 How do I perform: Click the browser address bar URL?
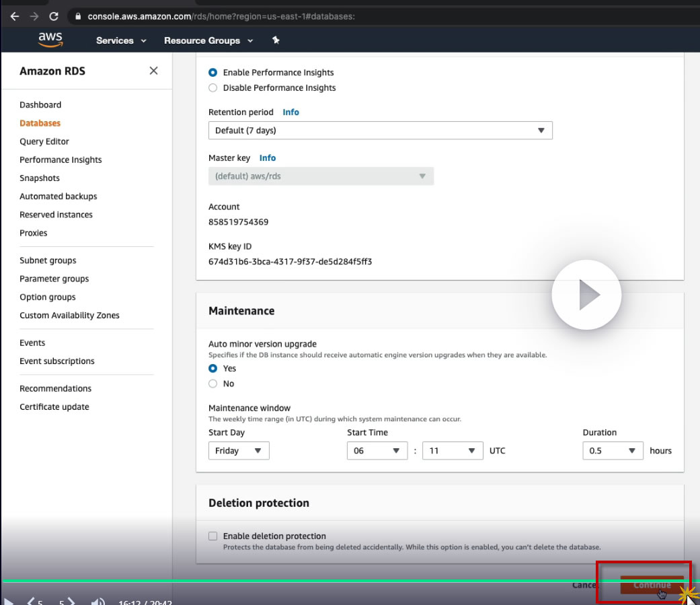(221, 17)
